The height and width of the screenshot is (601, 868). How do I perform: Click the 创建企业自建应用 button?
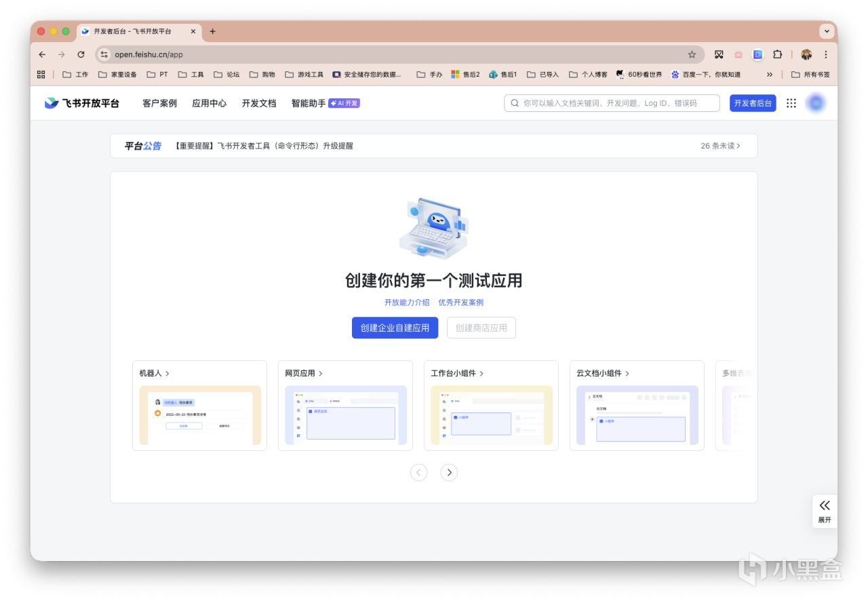pyautogui.click(x=395, y=328)
